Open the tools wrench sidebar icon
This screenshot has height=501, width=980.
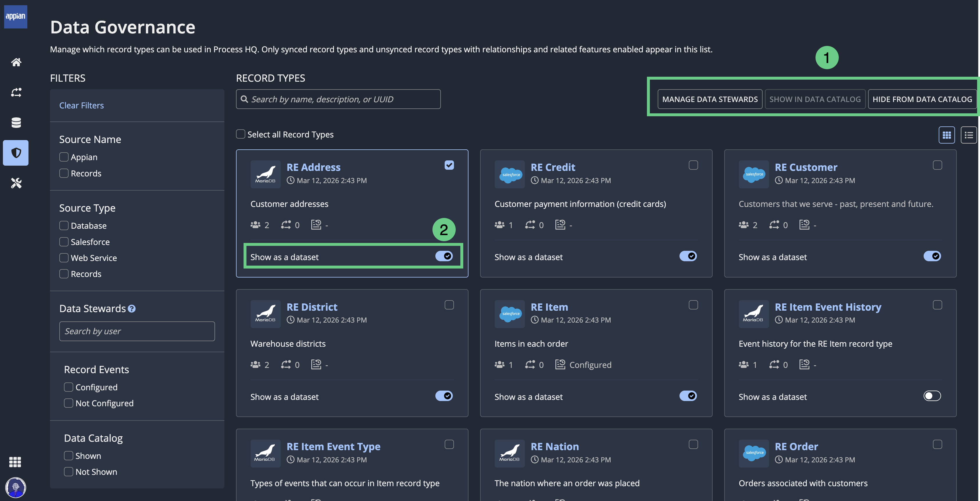16,183
